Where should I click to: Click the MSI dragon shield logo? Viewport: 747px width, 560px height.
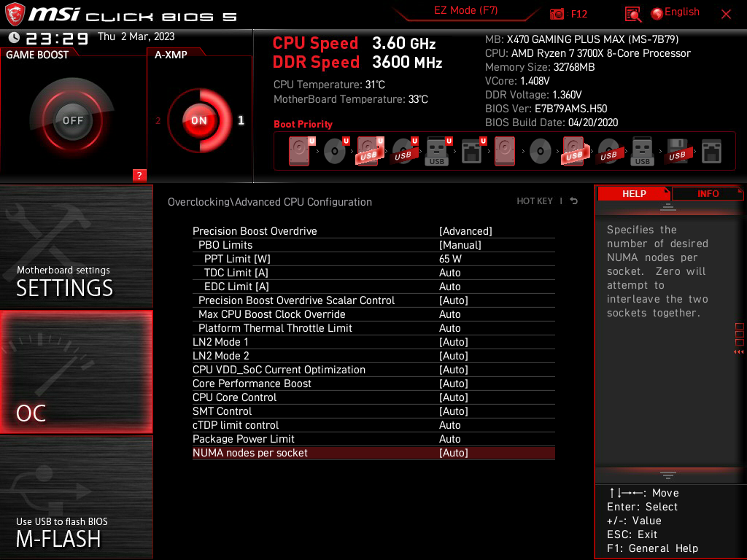(x=15, y=14)
